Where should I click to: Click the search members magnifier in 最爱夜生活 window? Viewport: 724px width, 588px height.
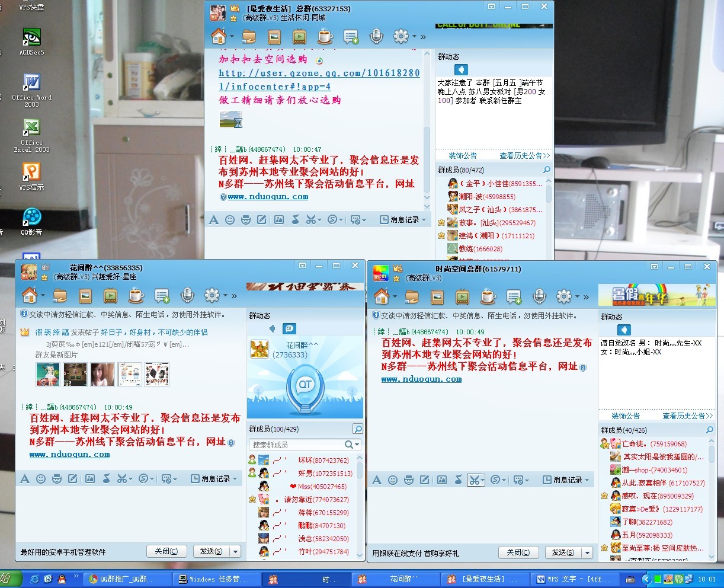coord(547,170)
